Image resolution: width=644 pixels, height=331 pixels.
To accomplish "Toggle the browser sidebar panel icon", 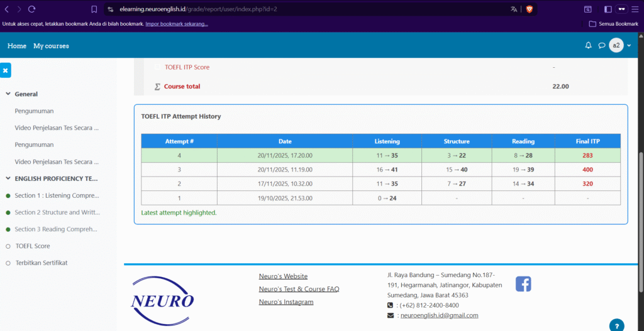I will [608, 9].
